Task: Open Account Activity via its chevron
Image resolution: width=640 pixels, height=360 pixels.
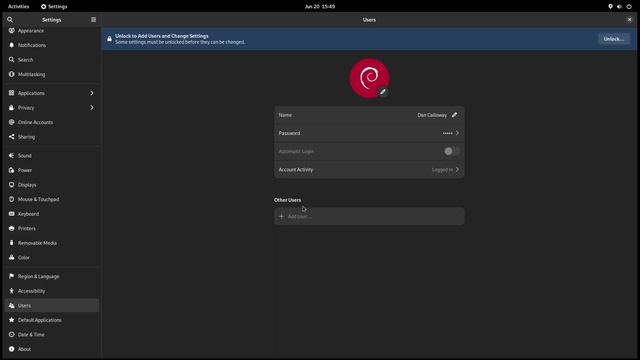Action: (x=457, y=169)
